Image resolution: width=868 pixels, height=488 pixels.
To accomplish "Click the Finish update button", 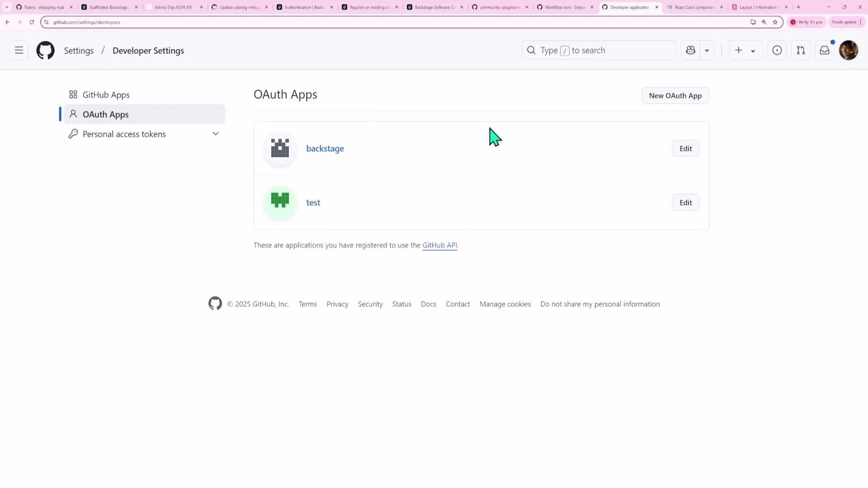I will coord(846,22).
